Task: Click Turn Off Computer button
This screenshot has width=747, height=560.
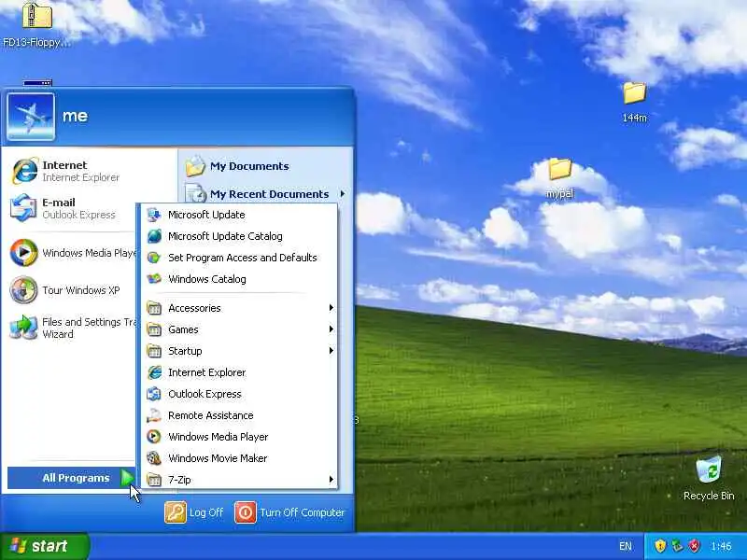Action: [289, 512]
